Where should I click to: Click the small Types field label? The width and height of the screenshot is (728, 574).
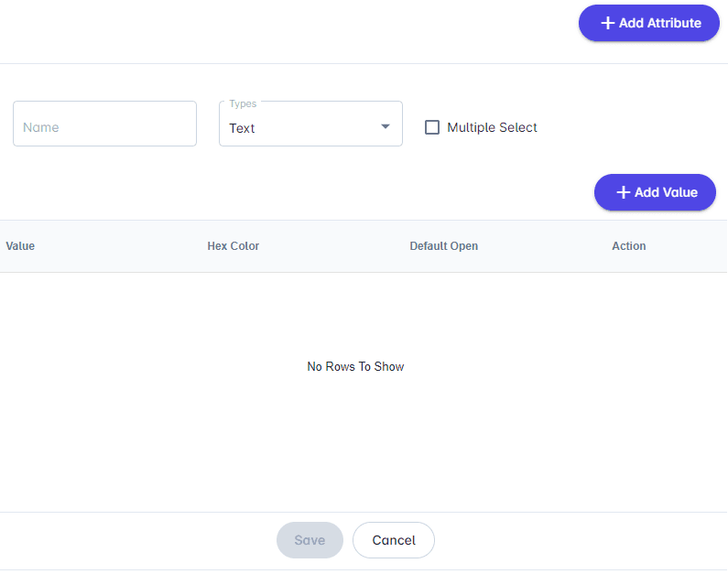[x=243, y=103]
